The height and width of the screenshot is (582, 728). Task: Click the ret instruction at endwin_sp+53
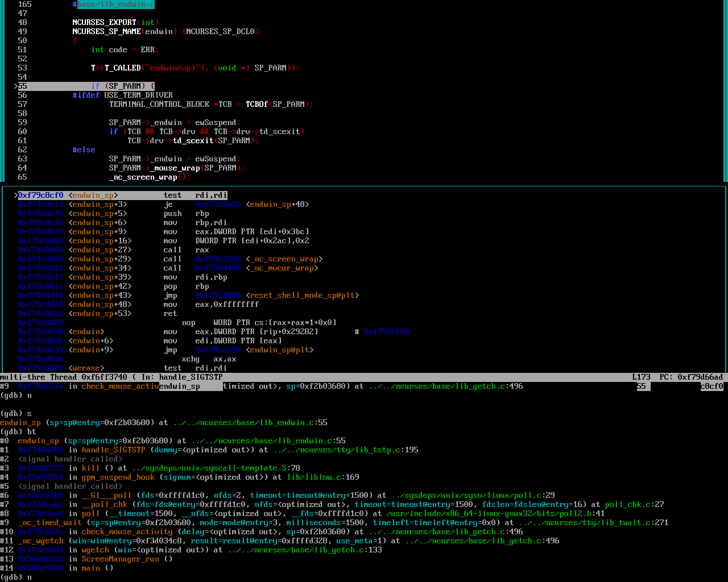(170, 314)
